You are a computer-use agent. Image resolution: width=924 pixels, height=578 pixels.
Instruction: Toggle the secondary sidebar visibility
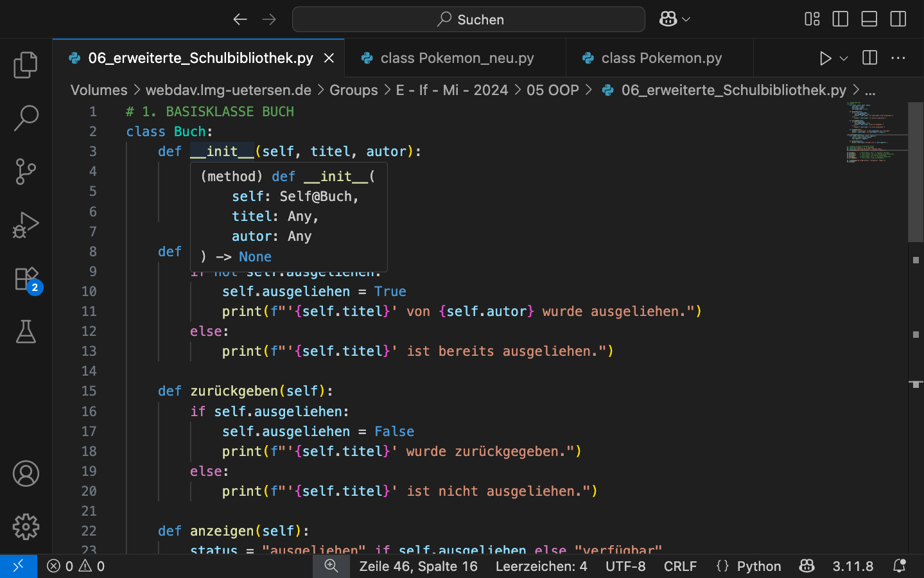(898, 19)
